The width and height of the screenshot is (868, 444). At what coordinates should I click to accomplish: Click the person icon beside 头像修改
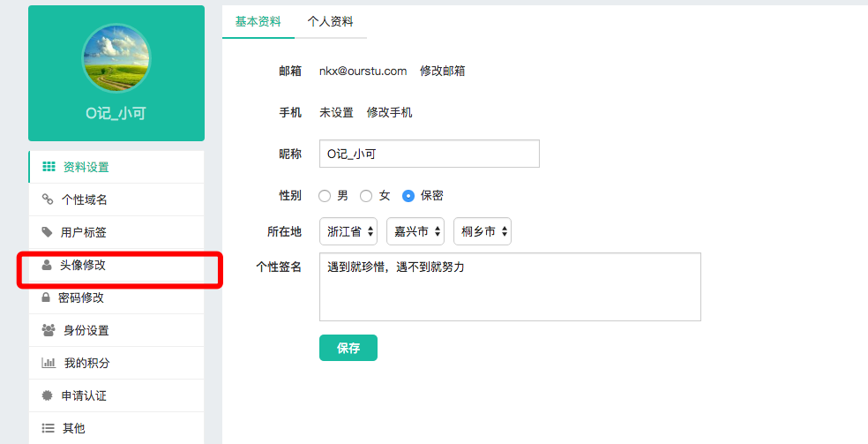pos(47,265)
